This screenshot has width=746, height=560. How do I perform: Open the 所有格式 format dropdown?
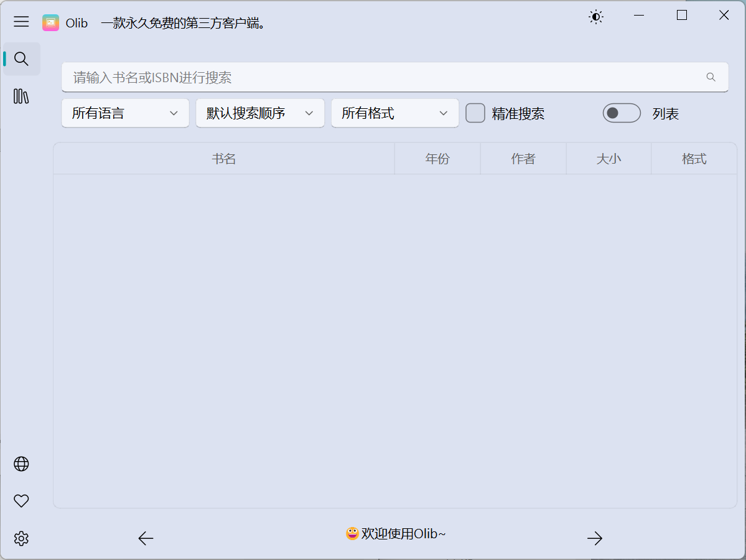click(394, 113)
